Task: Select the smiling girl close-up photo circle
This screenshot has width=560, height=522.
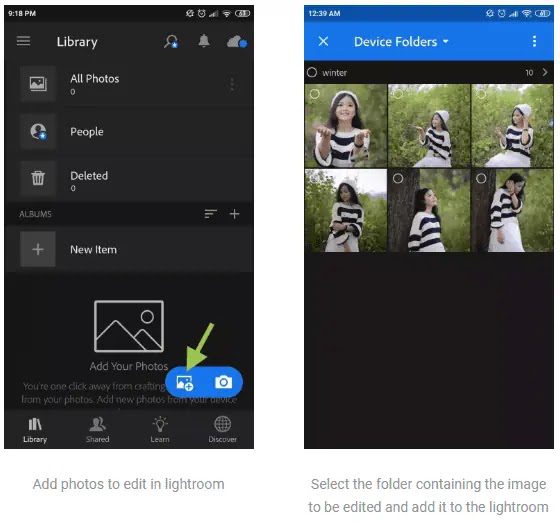Action: point(315,94)
